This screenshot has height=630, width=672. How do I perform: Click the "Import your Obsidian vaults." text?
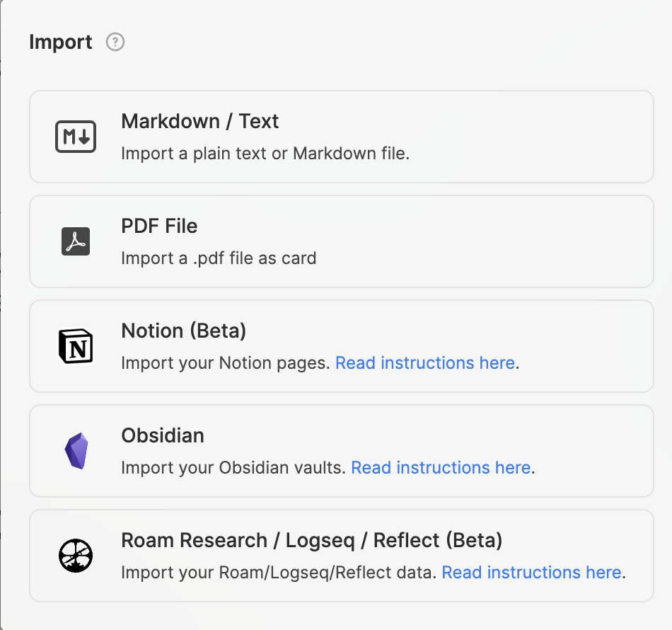233,468
